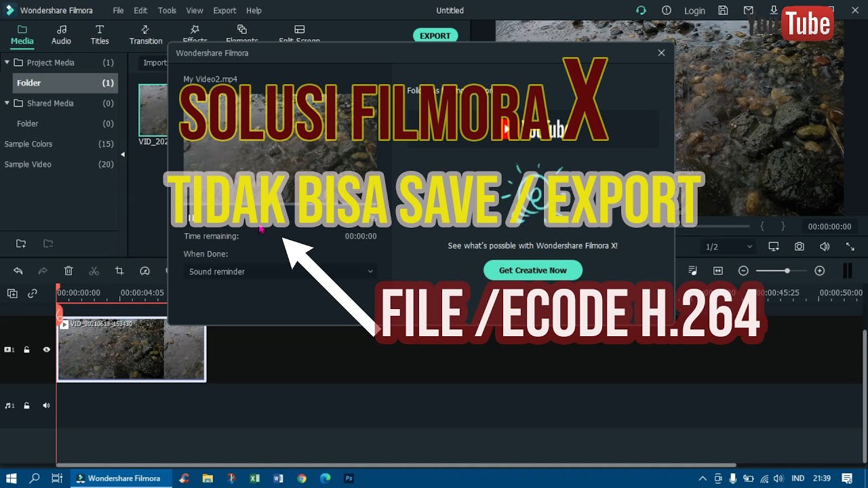Select VID_20210513 clip on timeline
Viewport: 868px width, 488px height.
131,349
